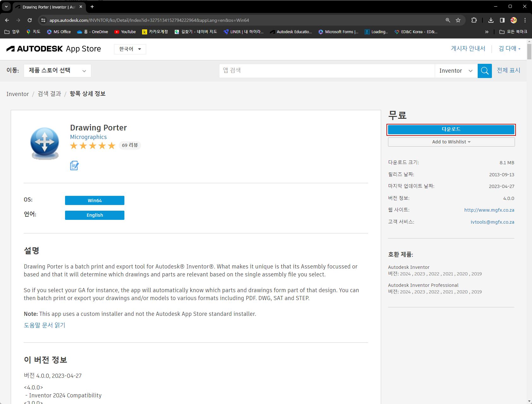Viewport: 532px width, 404px height.
Task: Bookmark this page with the star icon
Action: click(x=458, y=20)
